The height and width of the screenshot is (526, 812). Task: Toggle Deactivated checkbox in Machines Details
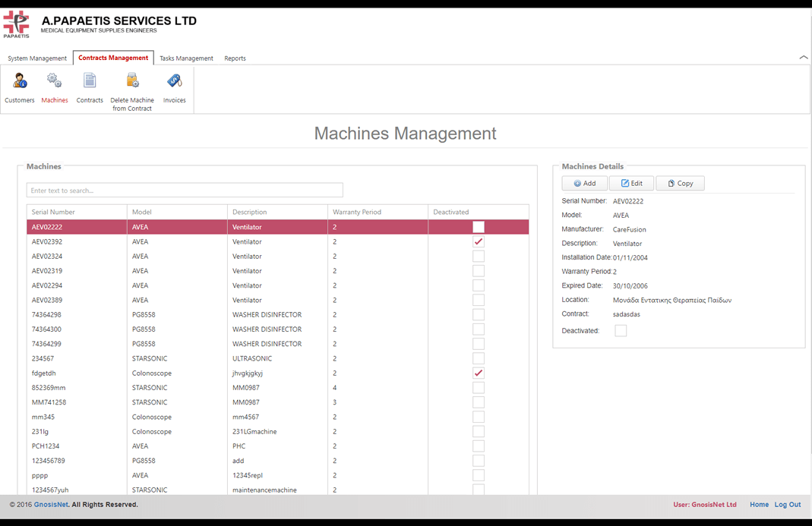coord(621,331)
